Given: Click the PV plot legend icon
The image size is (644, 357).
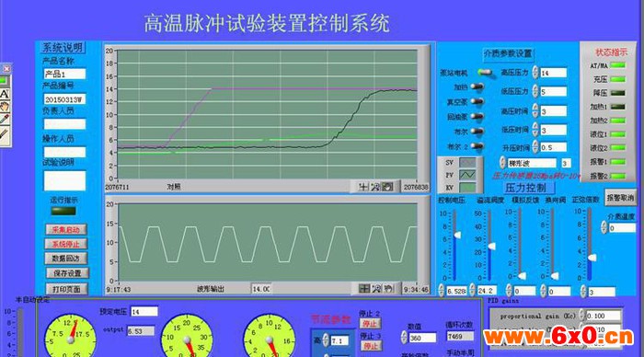Looking at the screenshot, I should pyautogui.click(x=467, y=175).
